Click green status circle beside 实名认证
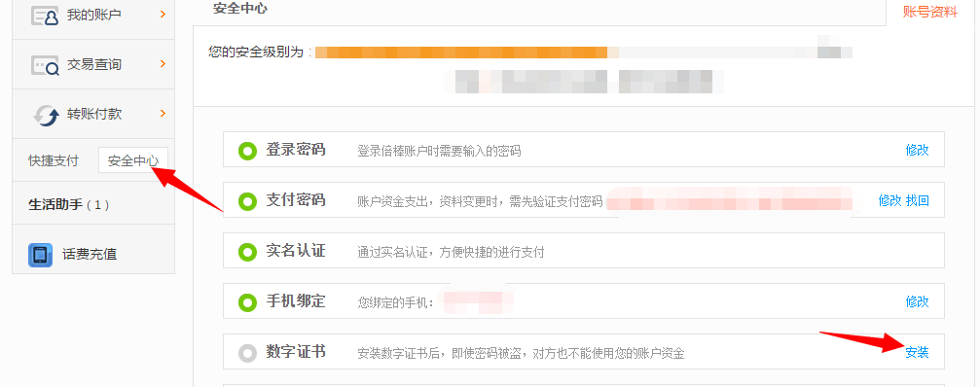Screen dimensions: 980x387 (x=247, y=252)
